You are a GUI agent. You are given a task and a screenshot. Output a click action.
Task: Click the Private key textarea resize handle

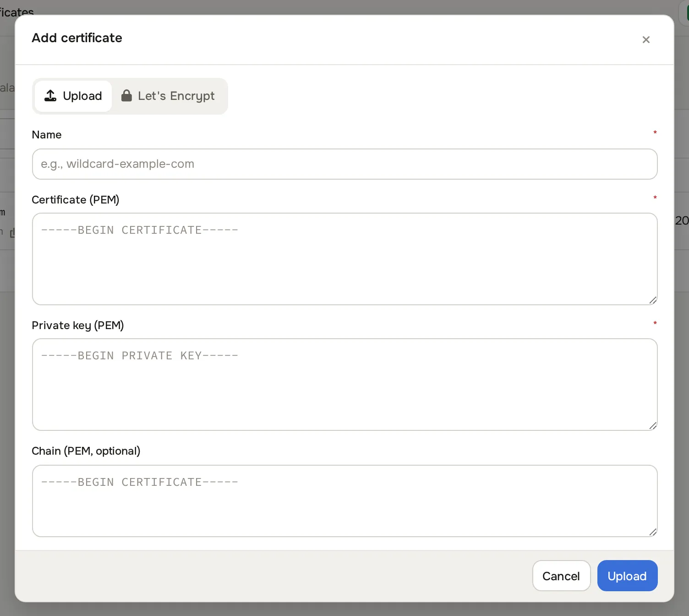(x=653, y=426)
